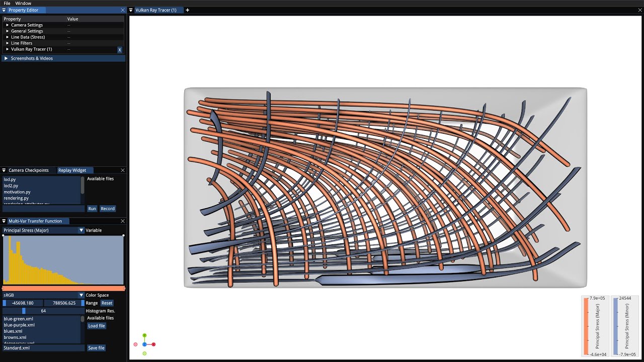644x362 pixels.
Task: Open the Principal Stress (Major) variable dropdown
Action: coord(44,230)
